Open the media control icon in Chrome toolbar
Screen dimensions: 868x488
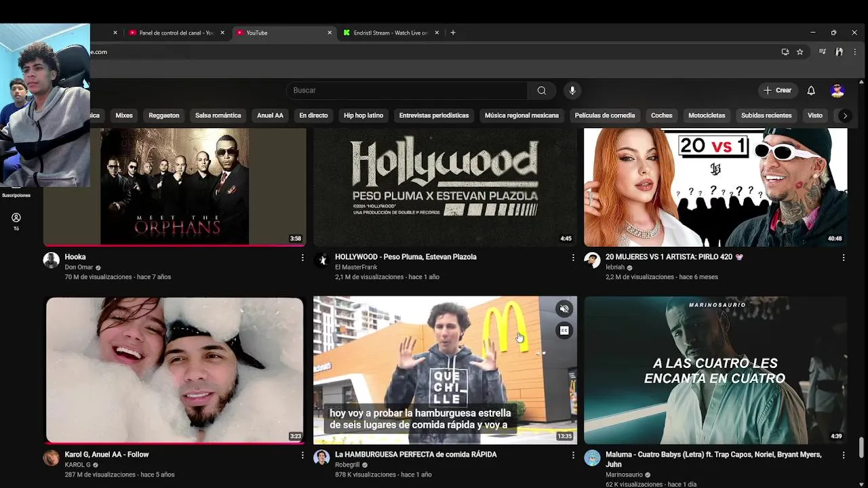tap(823, 52)
